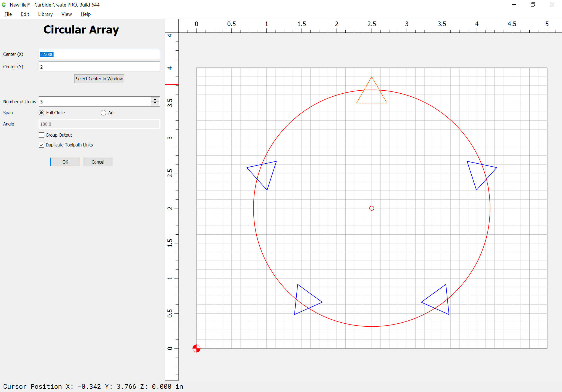Image resolution: width=562 pixels, height=392 pixels.
Task: Open the Help menu
Action: click(x=86, y=14)
